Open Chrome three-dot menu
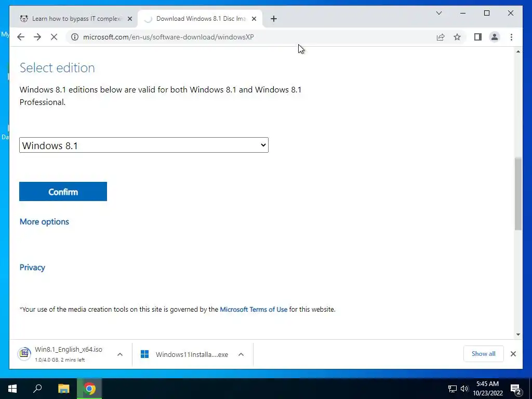Screen dimensions: 532x399 511,37
